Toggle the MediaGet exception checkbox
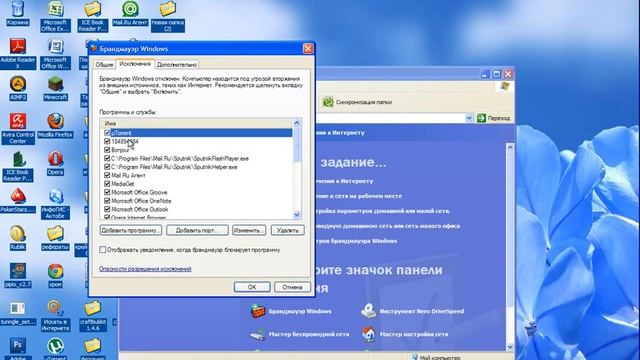 click(x=107, y=184)
